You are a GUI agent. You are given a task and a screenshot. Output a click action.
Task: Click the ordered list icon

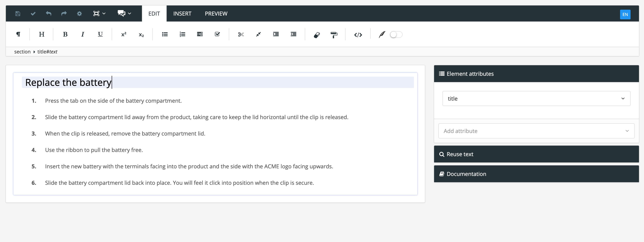pos(182,35)
